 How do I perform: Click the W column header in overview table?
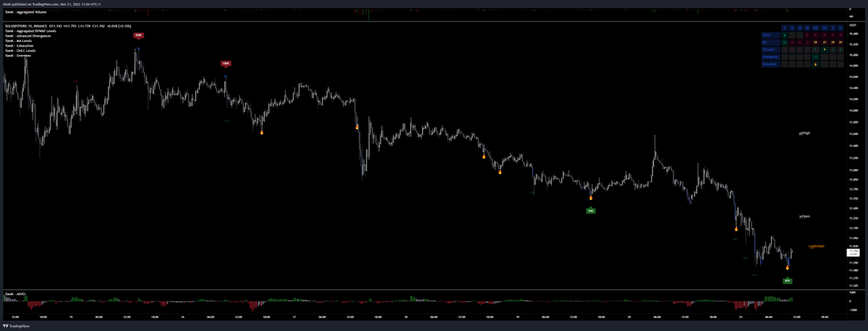click(841, 27)
